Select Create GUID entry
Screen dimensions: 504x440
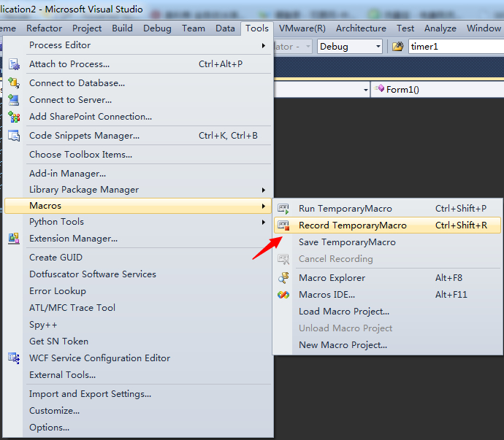137,258
